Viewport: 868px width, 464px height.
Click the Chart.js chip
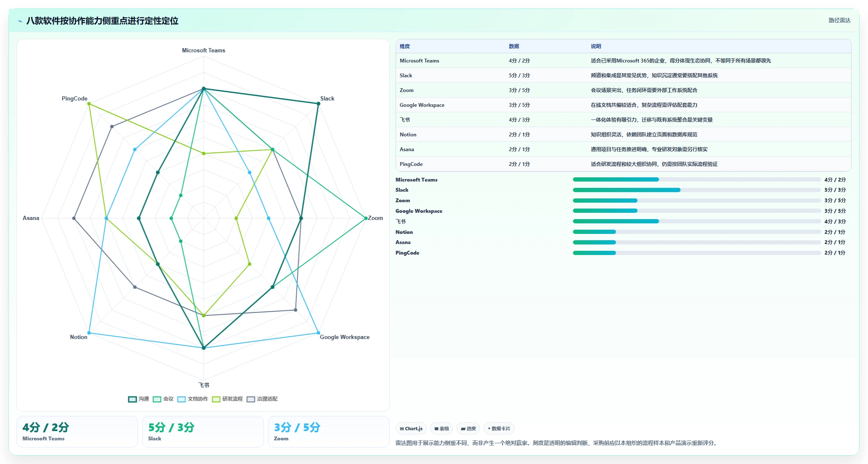click(411, 429)
